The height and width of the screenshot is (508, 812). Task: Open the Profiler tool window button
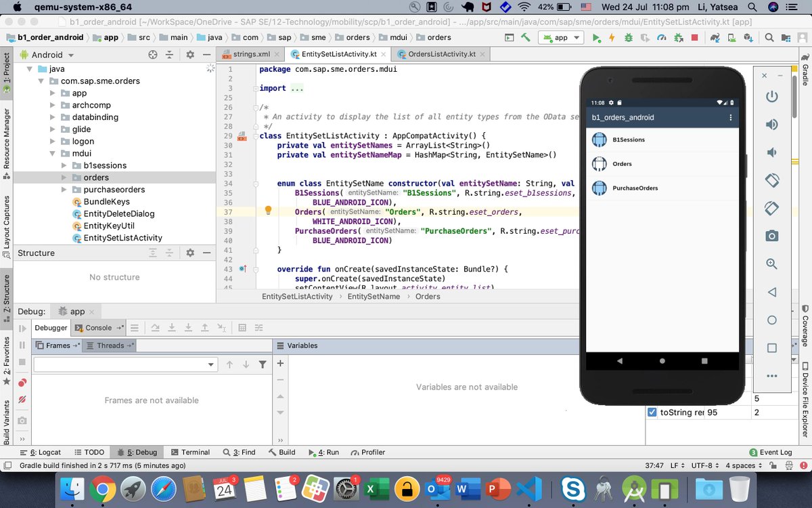pyautogui.click(x=367, y=452)
